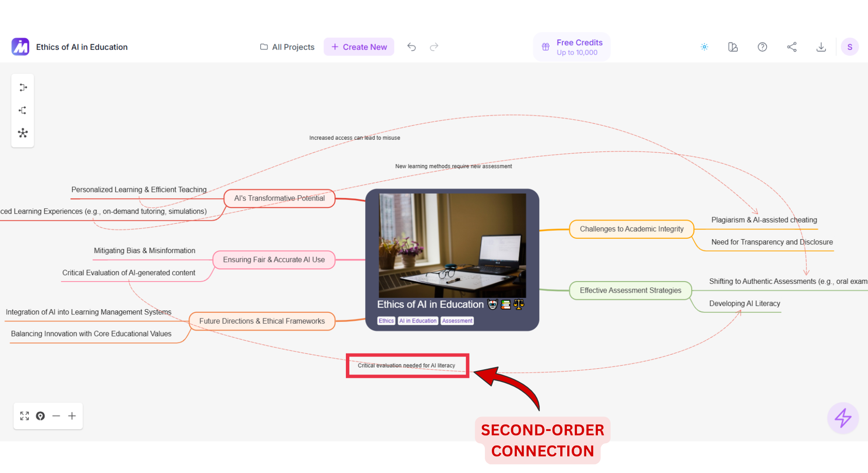Image resolution: width=868 pixels, height=473 pixels.
Task: Open the user profile avatar S
Action: click(x=850, y=47)
